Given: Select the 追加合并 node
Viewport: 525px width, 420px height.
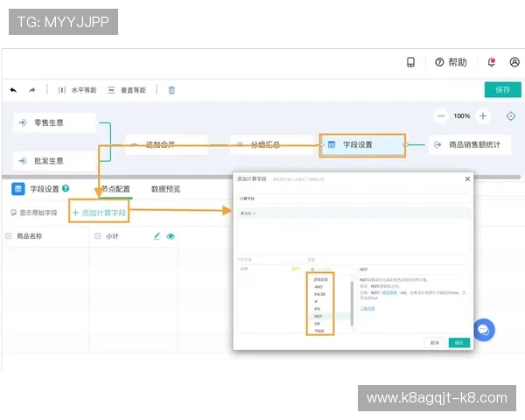Looking at the screenshot, I should [x=166, y=144].
